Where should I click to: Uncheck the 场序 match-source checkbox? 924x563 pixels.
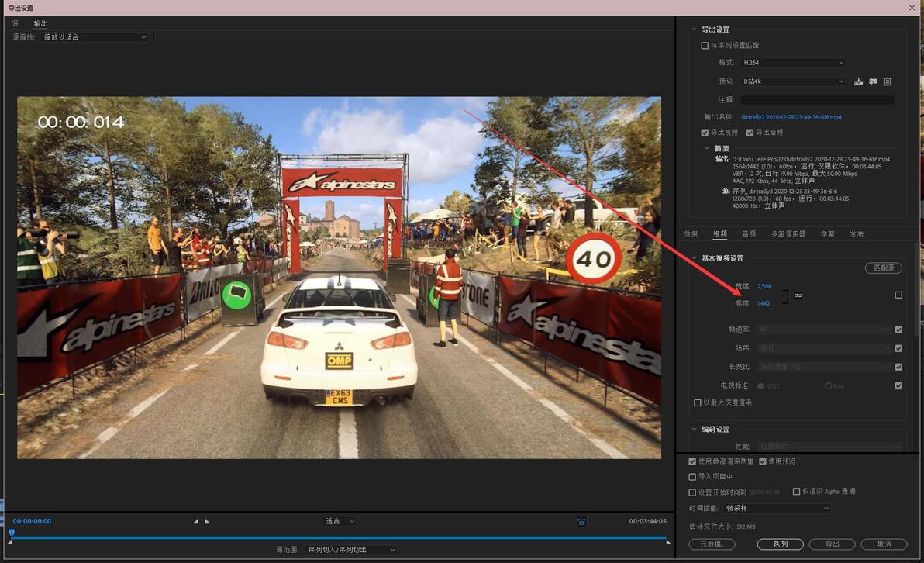click(x=898, y=348)
